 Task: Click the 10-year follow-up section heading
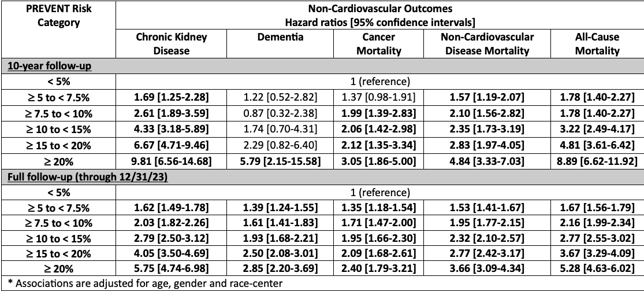[41, 65]
